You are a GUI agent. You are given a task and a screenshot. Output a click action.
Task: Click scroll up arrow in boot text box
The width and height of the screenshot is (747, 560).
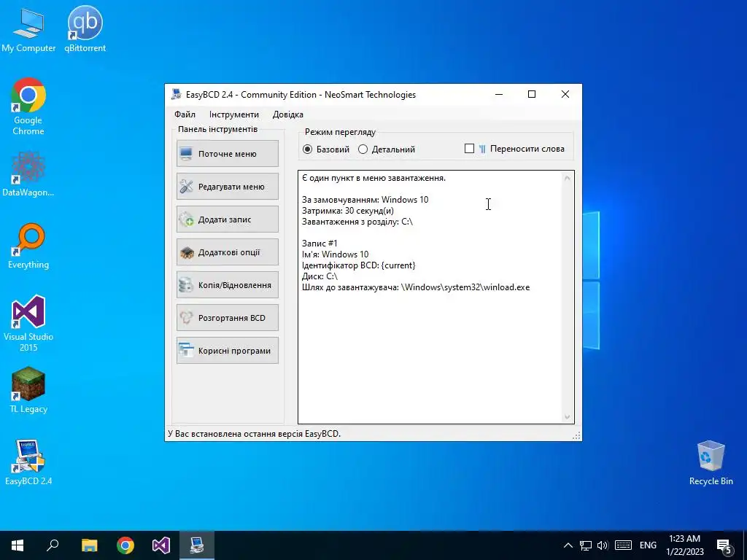(x=567, y=178)
